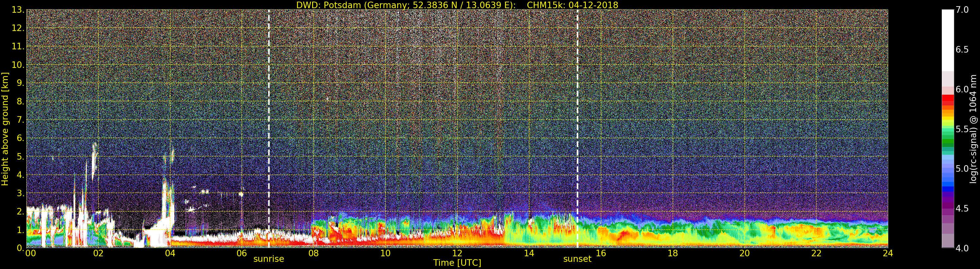Pick the "6.0" colorbar tick label

[x=962, y=89]
